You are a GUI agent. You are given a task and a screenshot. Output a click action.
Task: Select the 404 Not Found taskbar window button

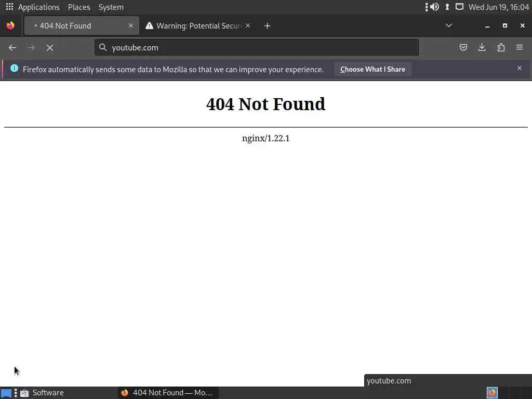coord(168,393)
